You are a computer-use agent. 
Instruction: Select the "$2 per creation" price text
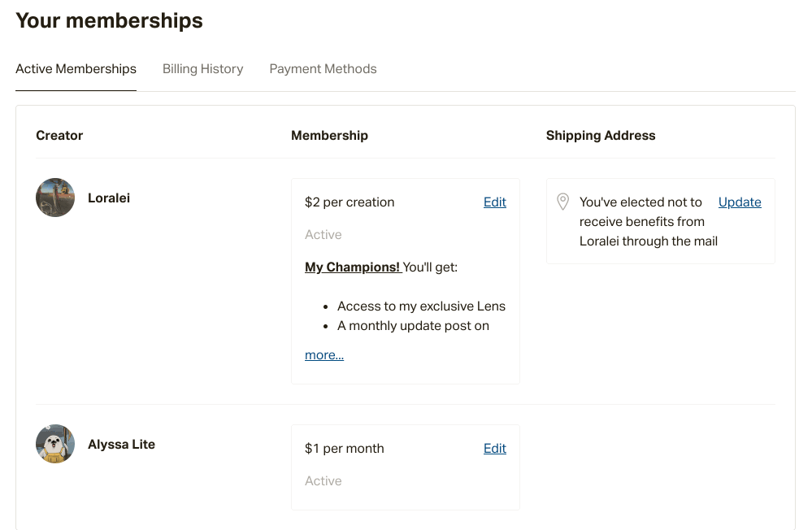(x=350, y=202)
